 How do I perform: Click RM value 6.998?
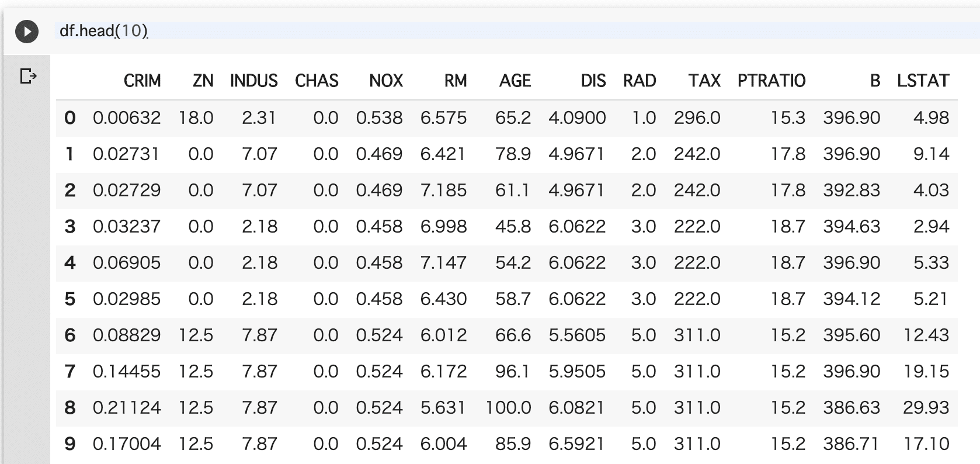pyautogui.click(x=444, y=227)
